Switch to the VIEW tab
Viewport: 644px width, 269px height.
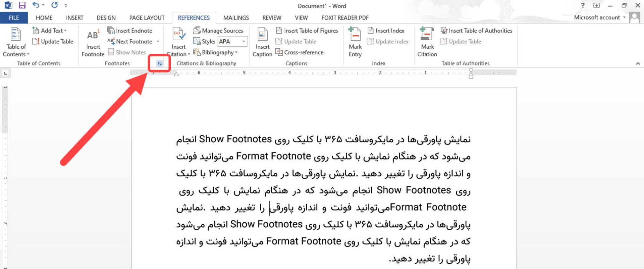[301, 18]
